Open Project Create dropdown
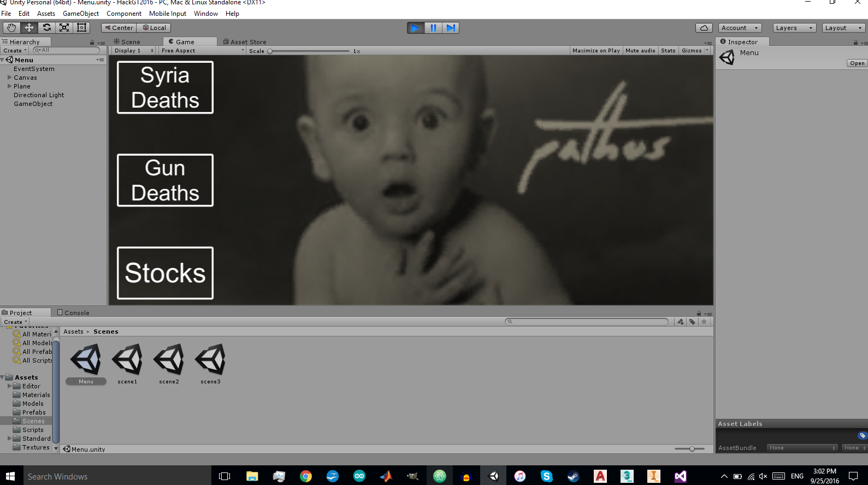 (x=15, y=322)
